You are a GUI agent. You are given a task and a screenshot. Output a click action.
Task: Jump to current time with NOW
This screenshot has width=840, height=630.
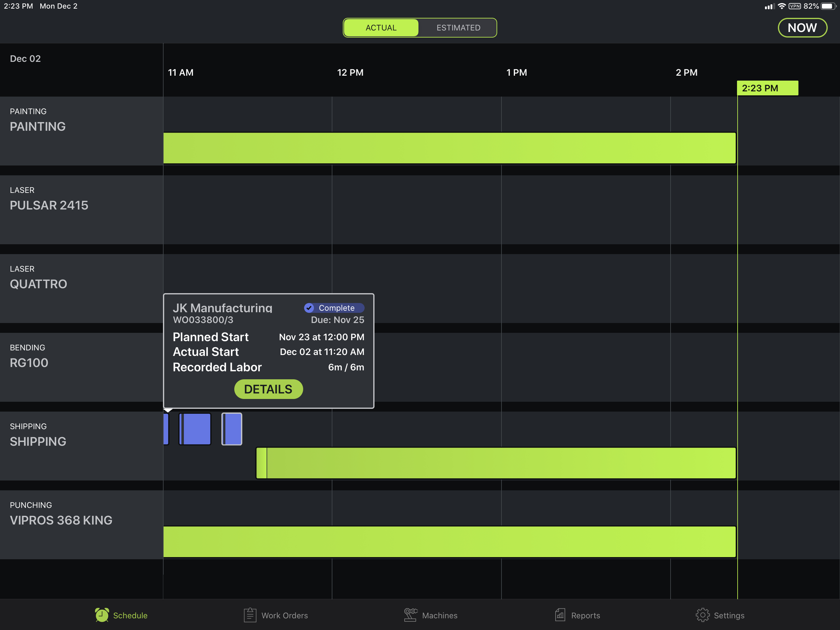pyautogui.click(x=802, y=28)
